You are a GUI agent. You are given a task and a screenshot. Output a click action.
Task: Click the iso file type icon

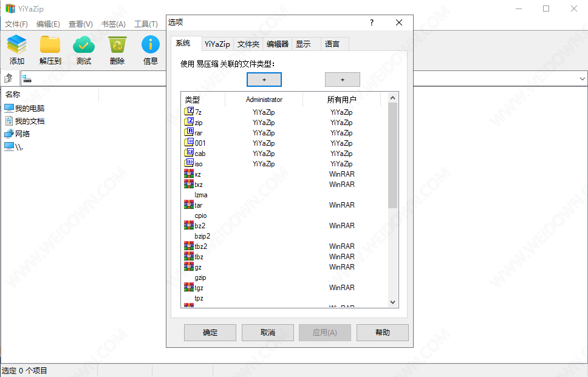click(189, 163)
